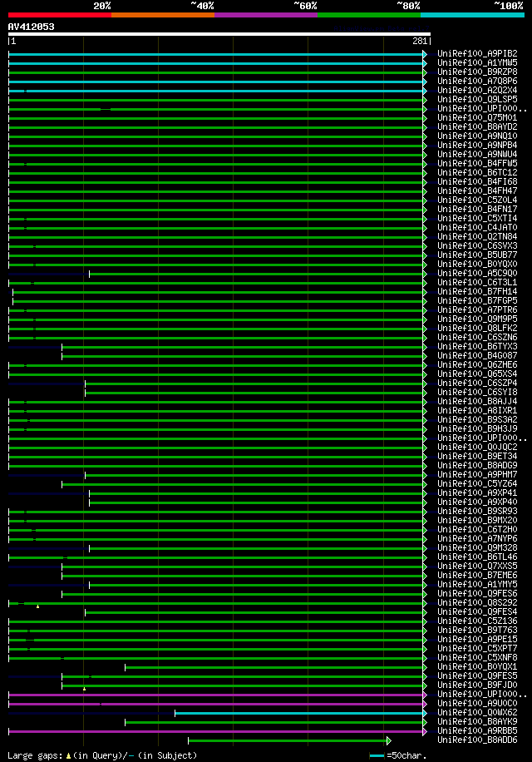Select the UniRef100_A7PTR6 label
The width and height of the screenshot is (532, 762).
[477, 309]
